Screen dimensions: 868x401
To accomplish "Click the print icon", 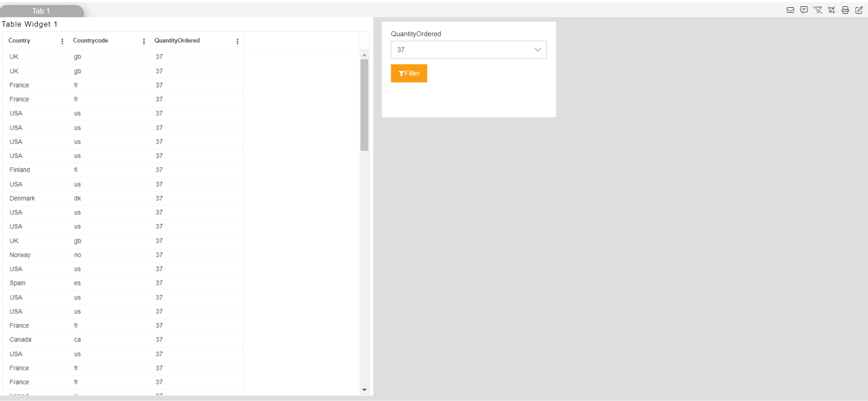I will click(x=845, y=10).
